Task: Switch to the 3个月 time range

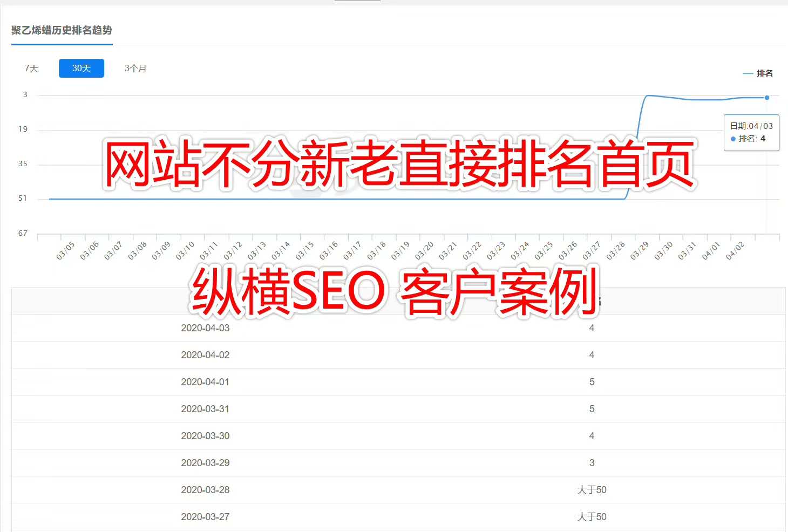Action: point(135,69)
